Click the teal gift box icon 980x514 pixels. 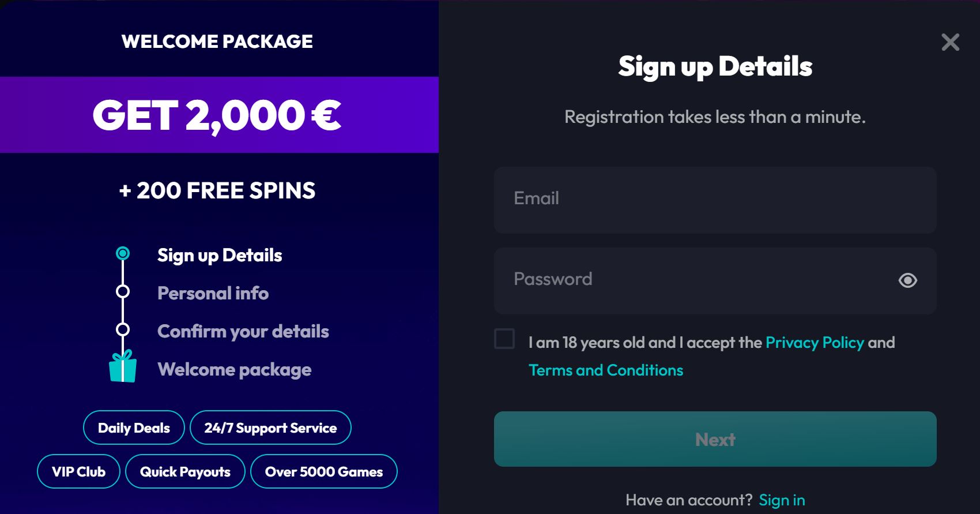click(123, 367)
